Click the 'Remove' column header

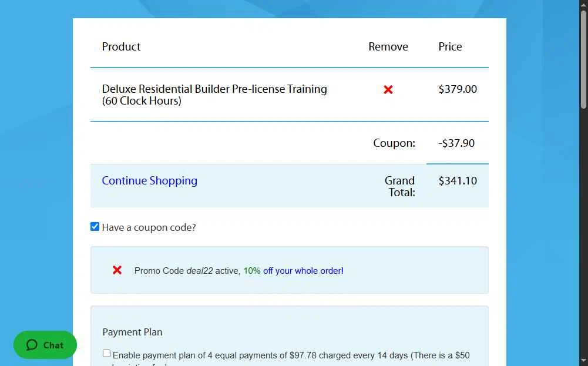click(x=388, y=46)
